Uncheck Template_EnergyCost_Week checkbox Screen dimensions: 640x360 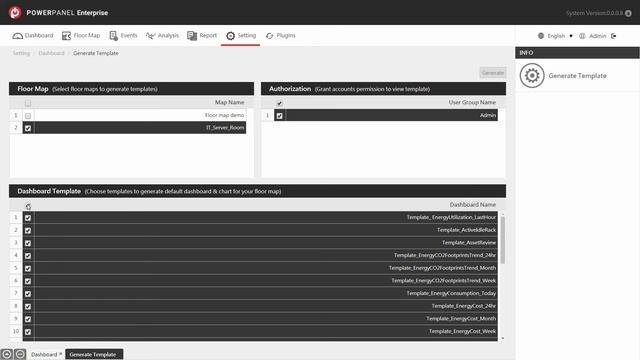coord(28,332)
